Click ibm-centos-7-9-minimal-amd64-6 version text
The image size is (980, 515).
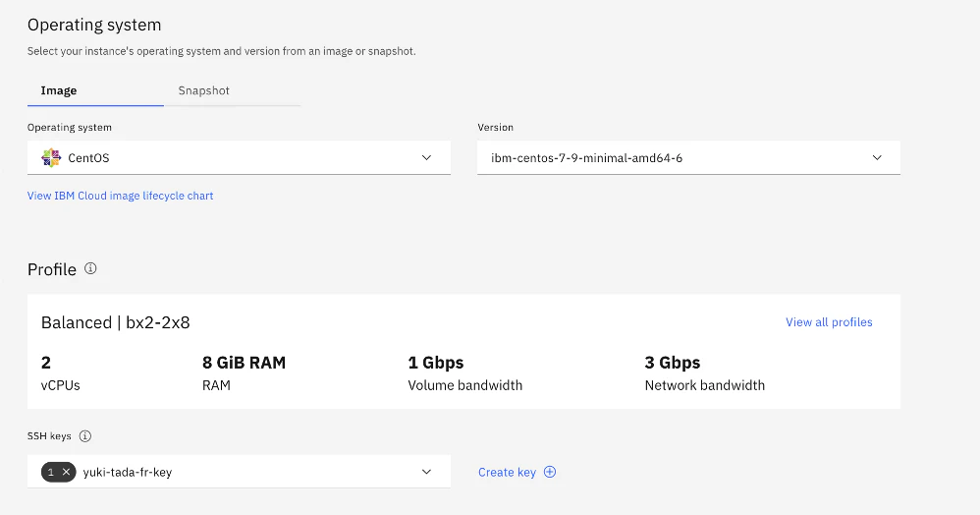587,157
